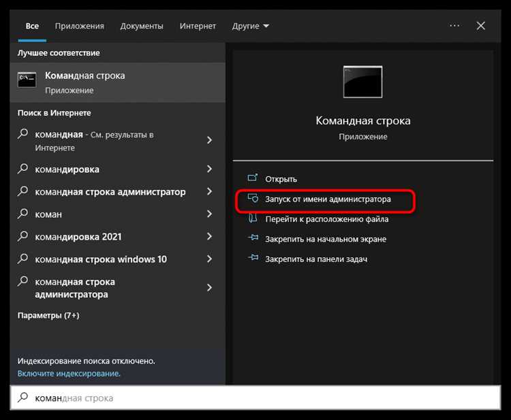
Task: Open the three-dots options menu
Action: coord(454,26)
